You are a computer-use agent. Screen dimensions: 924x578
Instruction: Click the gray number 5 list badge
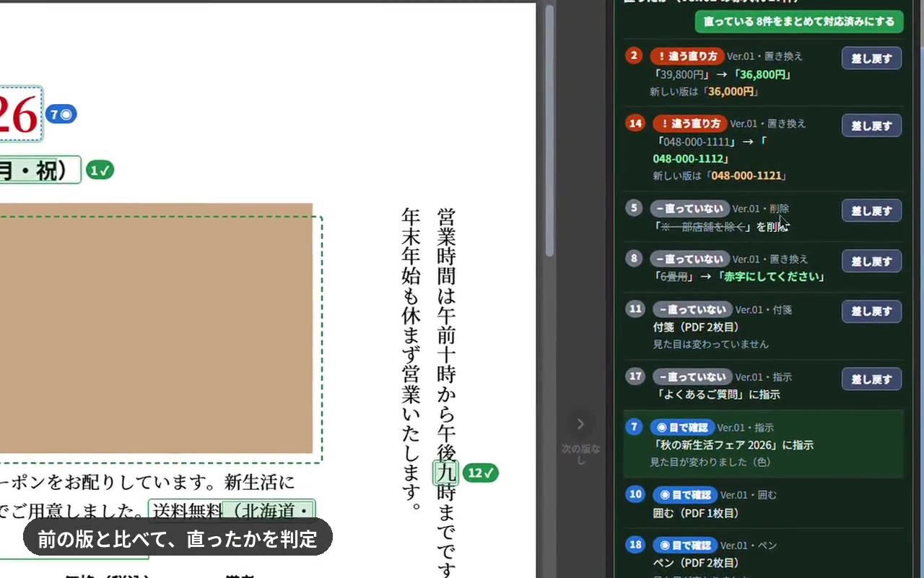(634, 208)
